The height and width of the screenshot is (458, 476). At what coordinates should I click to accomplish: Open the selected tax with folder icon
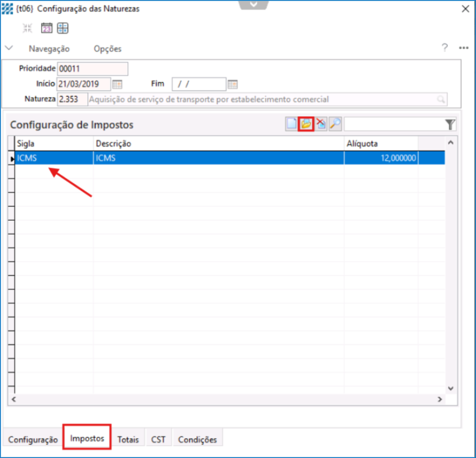click(x=306, y=125)
